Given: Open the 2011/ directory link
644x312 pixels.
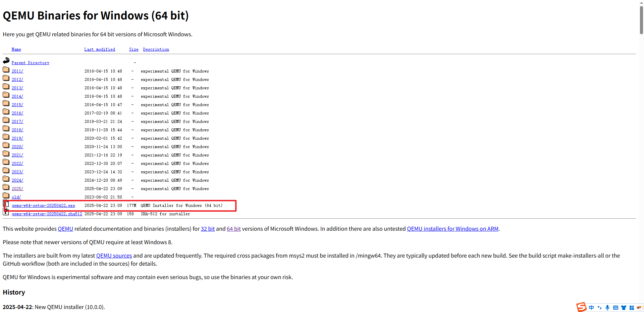Looking at the screenshot, I should click(x=17, y=71).
